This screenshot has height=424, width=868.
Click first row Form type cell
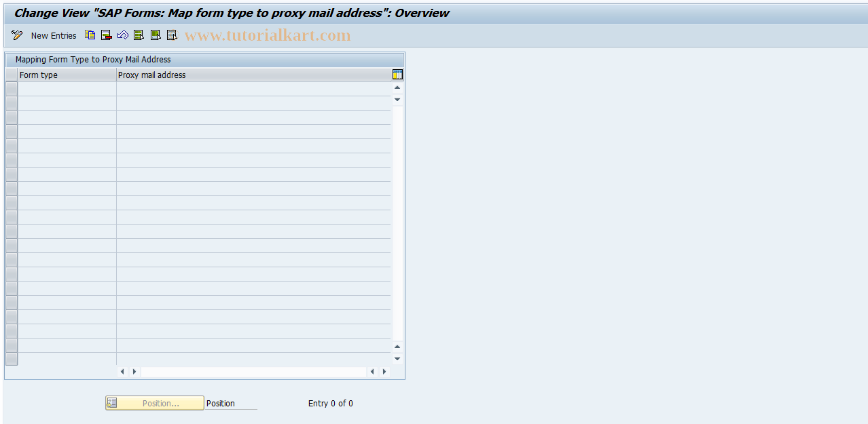pos(67,89)
